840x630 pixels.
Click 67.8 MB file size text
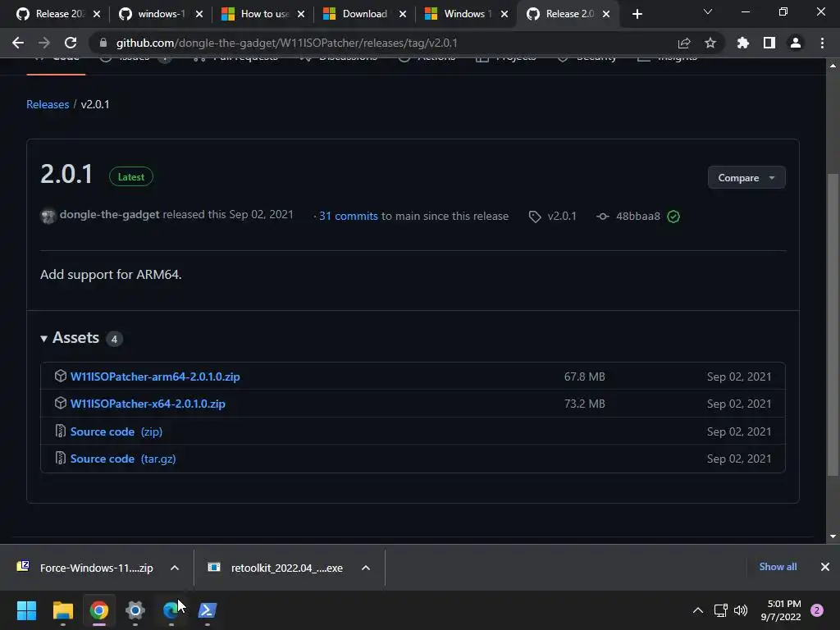[584, 377]
